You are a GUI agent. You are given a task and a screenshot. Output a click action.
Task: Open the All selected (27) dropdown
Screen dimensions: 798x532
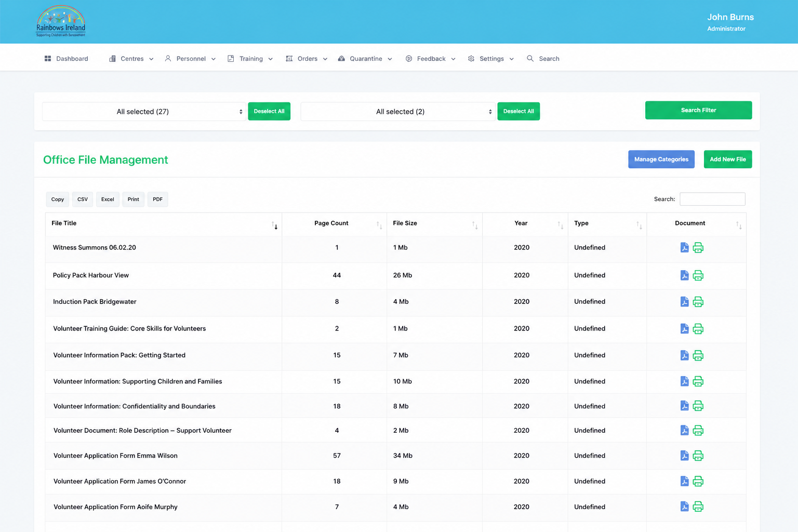(x=143, y=112)
